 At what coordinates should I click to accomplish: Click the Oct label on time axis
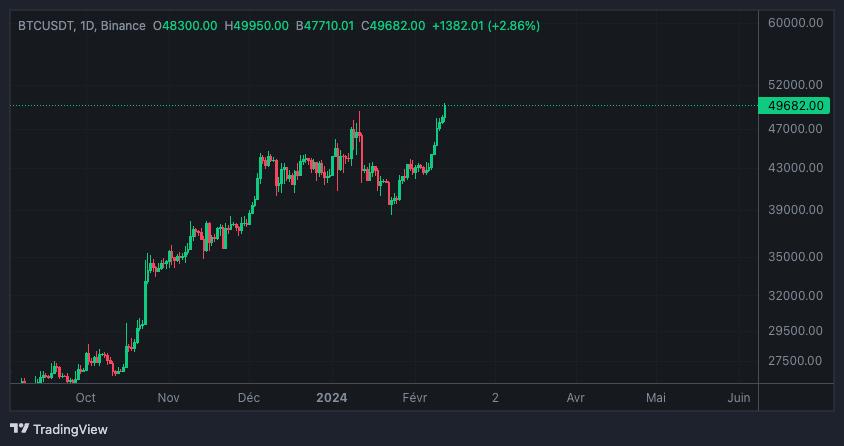86,398
